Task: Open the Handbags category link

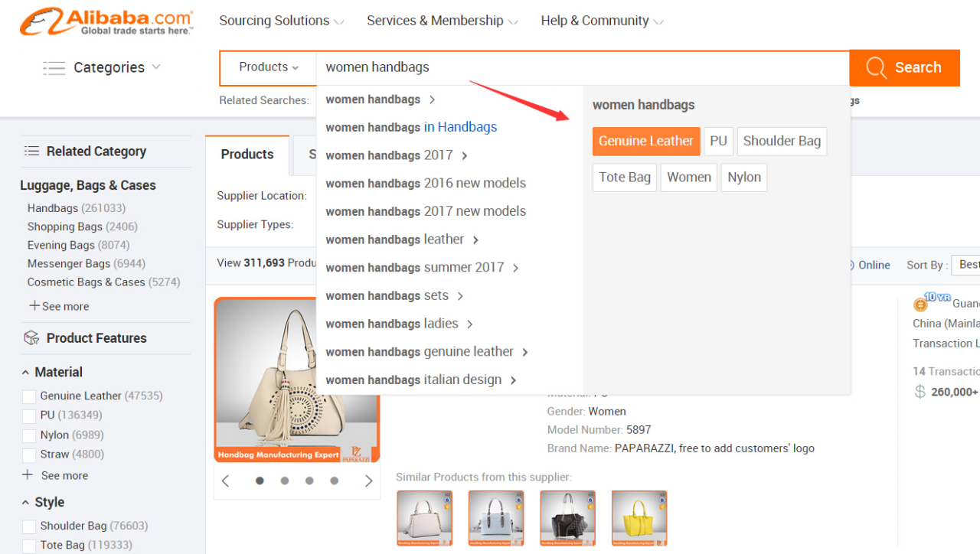Action: 52,208
